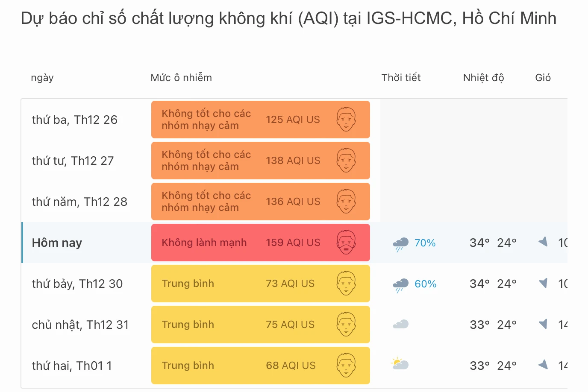588x392 pixels.
Task: Click the 125 AQI US orange bar
Action: click(261, 120)
